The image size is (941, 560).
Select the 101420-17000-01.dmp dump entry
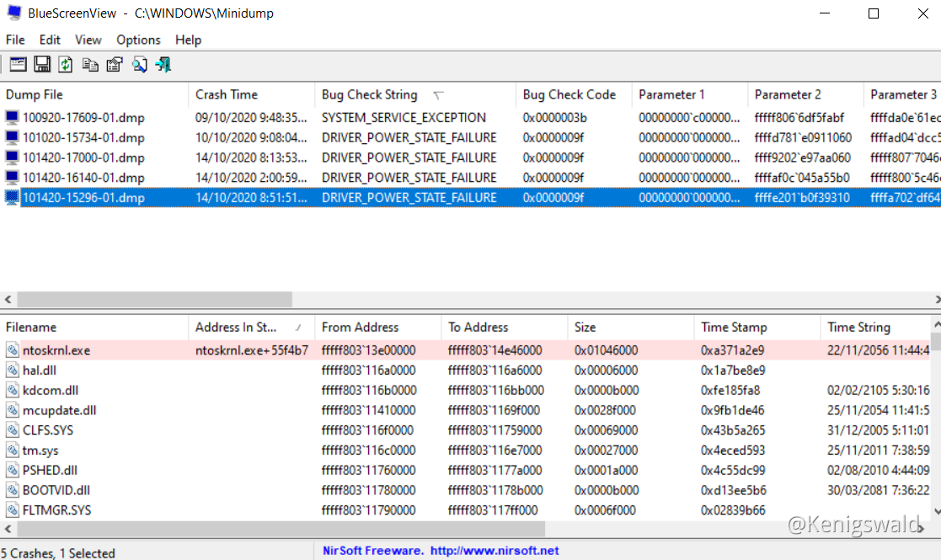click(83, 157)
